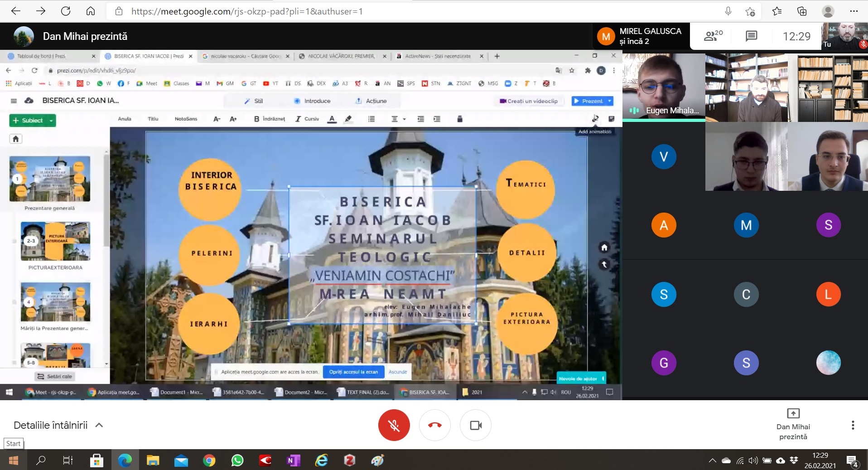The image size is (868, 470).
Task: Leave the call with the hang-up button
Action: 434,425
